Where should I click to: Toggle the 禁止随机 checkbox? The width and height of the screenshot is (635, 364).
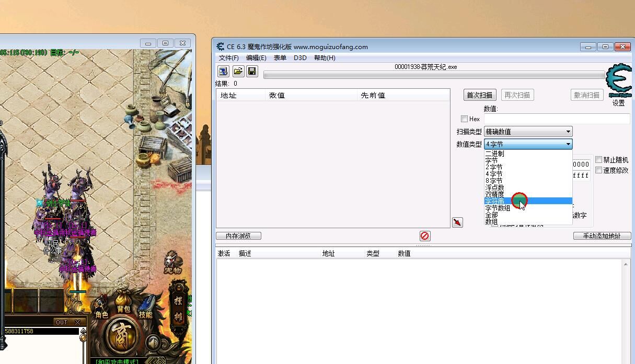coord(599,160)
